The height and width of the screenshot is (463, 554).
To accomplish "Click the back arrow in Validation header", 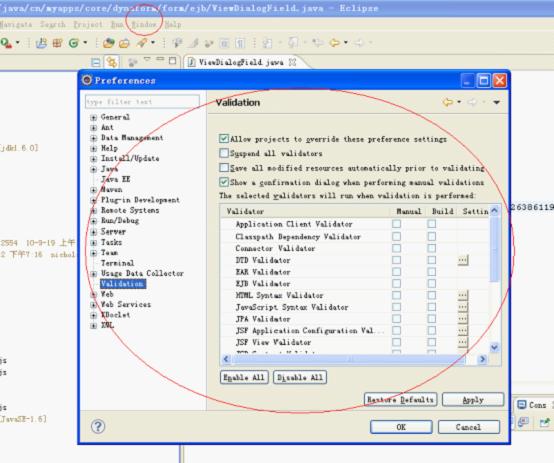I will 448,102.
